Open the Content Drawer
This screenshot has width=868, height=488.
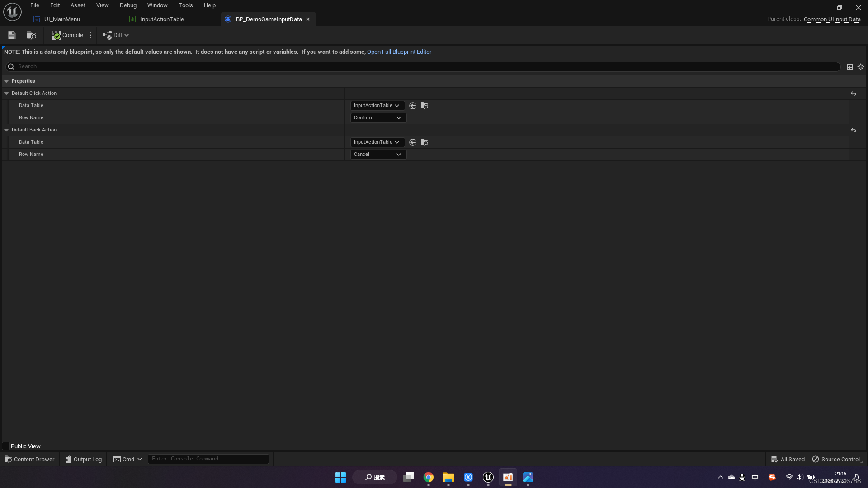click(30, 459)
